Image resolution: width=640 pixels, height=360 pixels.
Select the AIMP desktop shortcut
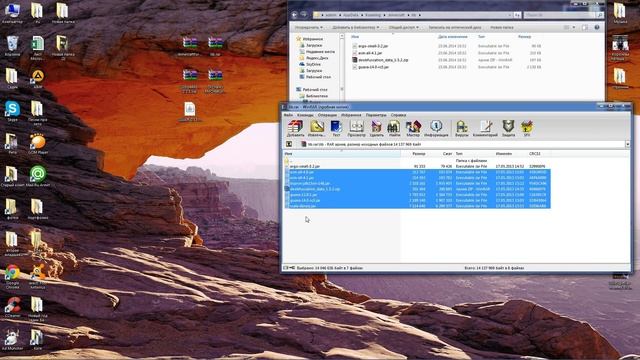pos(38,78)
